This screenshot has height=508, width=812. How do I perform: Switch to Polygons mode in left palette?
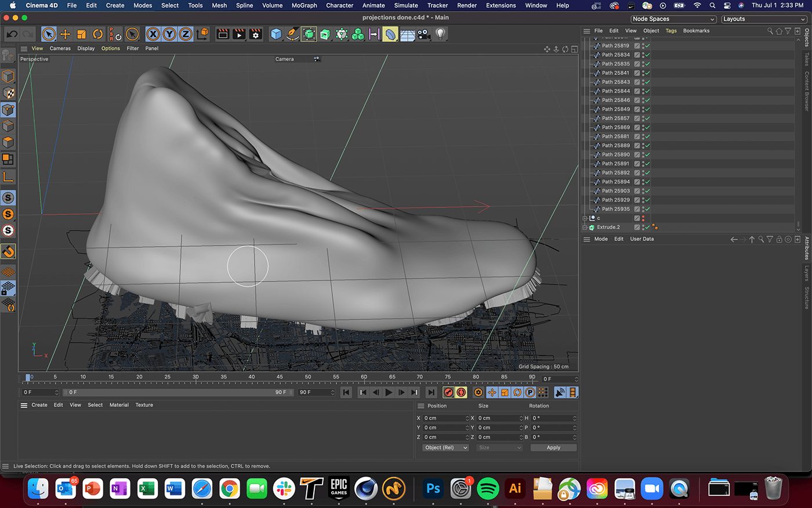click(8, 143)
